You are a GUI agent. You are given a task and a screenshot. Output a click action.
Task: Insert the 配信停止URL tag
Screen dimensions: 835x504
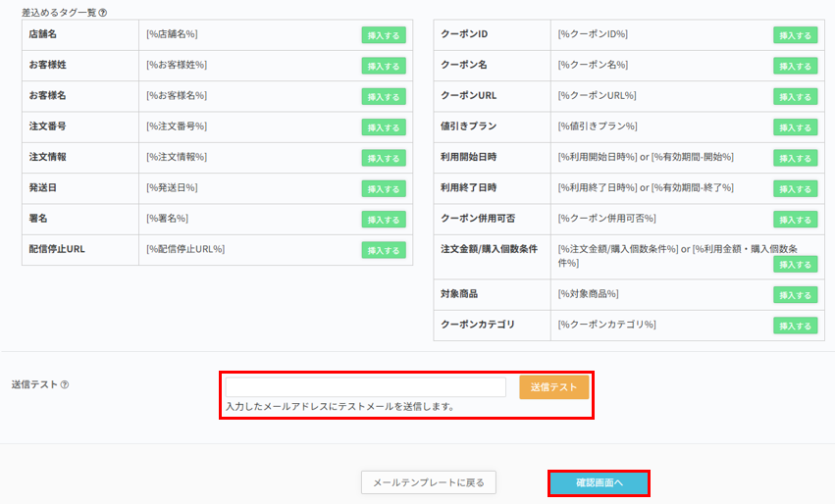(x=383, y=250)
